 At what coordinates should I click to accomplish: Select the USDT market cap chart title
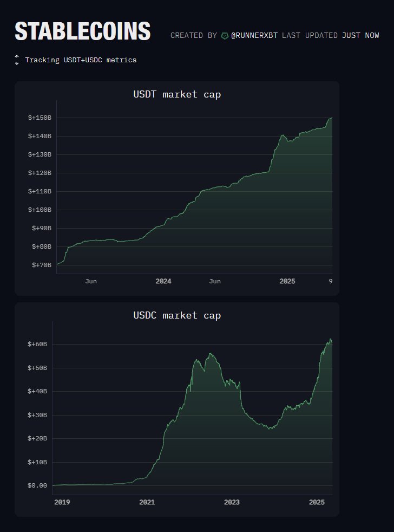pyautogui.click(x=177, y=95)
